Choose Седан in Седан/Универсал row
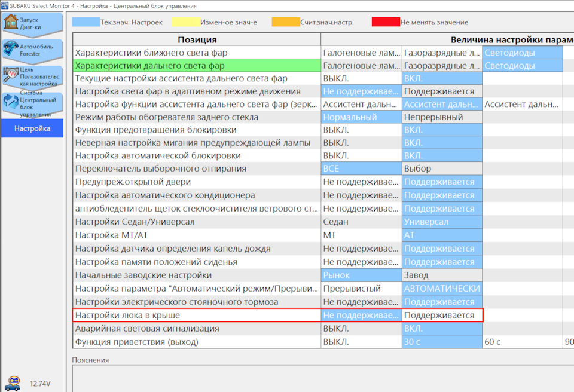This screenshot has width=574, height=392. [x=361, y=222]
